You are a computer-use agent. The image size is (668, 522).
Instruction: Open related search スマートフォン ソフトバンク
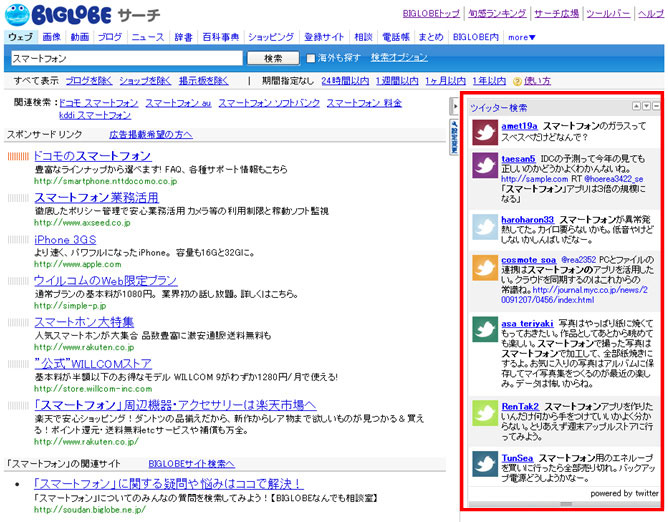(x=269, y=103)
